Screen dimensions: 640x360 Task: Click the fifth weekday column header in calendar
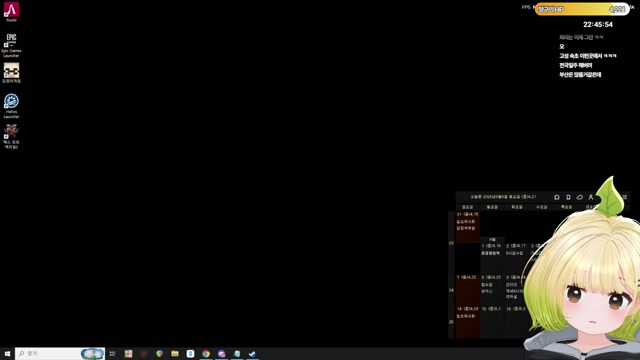tap(566, 207)
